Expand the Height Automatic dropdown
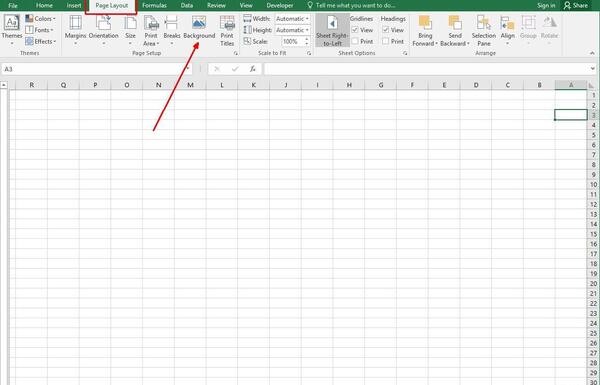Image resolution: width=600 pixels, height=385 pixels. (x=292, y=30)
